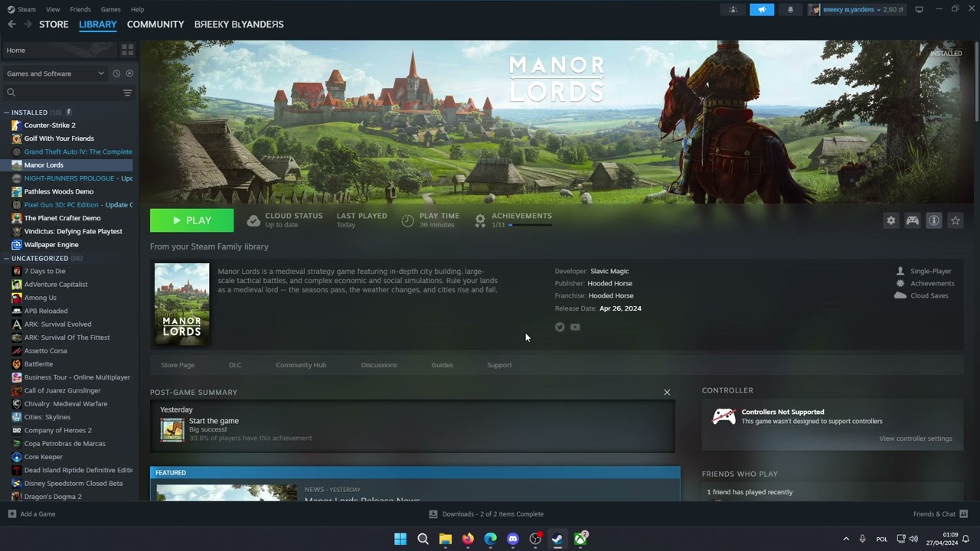The image size is (980, 551).
Task: Select The Planet Crafter Demo
Action: click(x=62, y=218)
